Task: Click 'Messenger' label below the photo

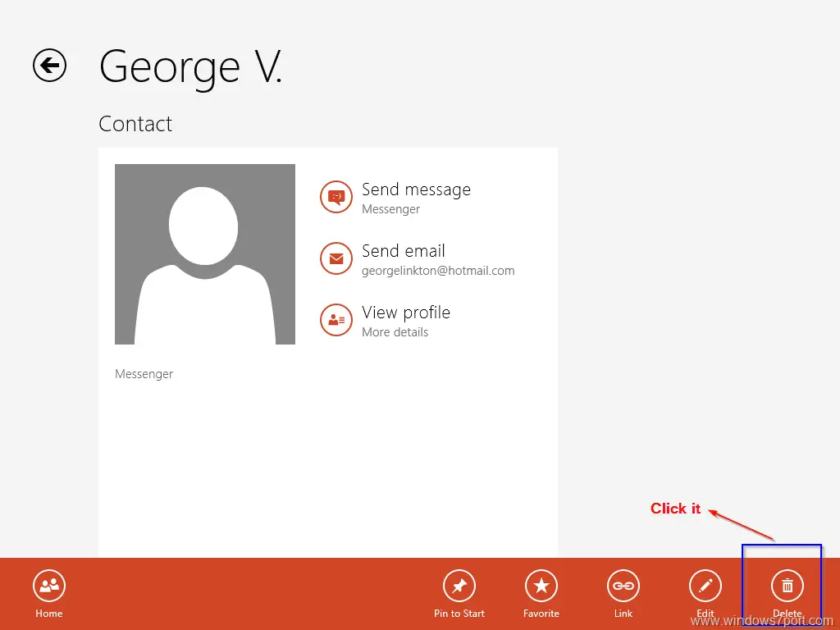Action: coord(144,374)
